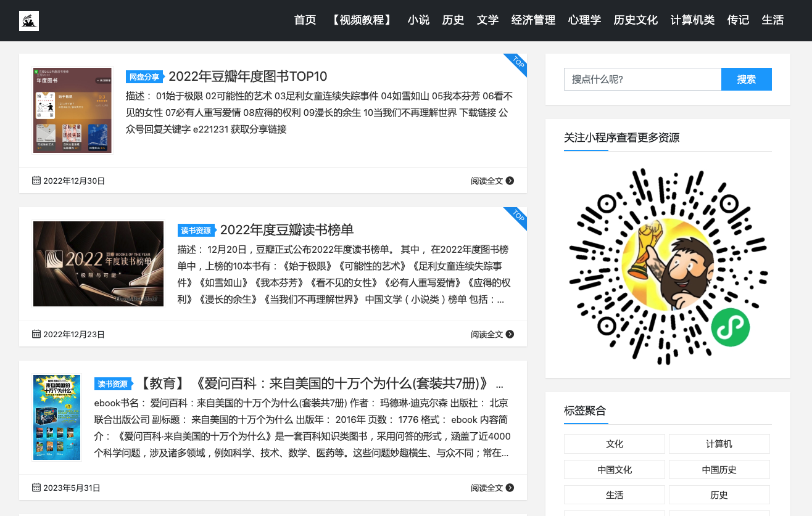This screenshot has height=516, width=812.
Task: Open the 【视频教程】 menu item
Action: pyautogui.click(x=362, y=20)
